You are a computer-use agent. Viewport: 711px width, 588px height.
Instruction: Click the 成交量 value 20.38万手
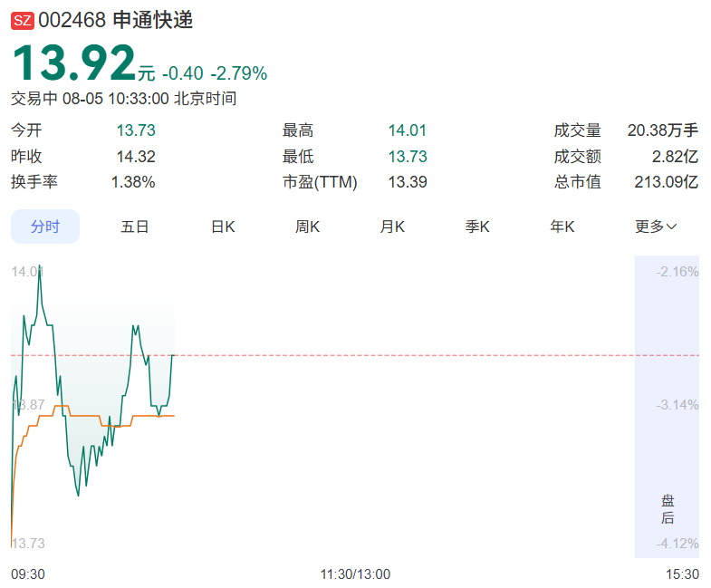pos(662,130)
